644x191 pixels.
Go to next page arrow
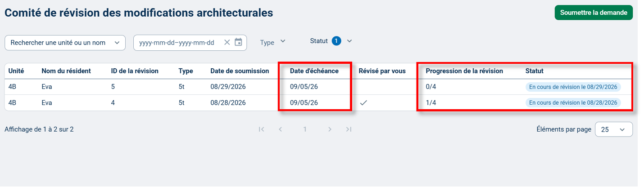pos(330,129)
